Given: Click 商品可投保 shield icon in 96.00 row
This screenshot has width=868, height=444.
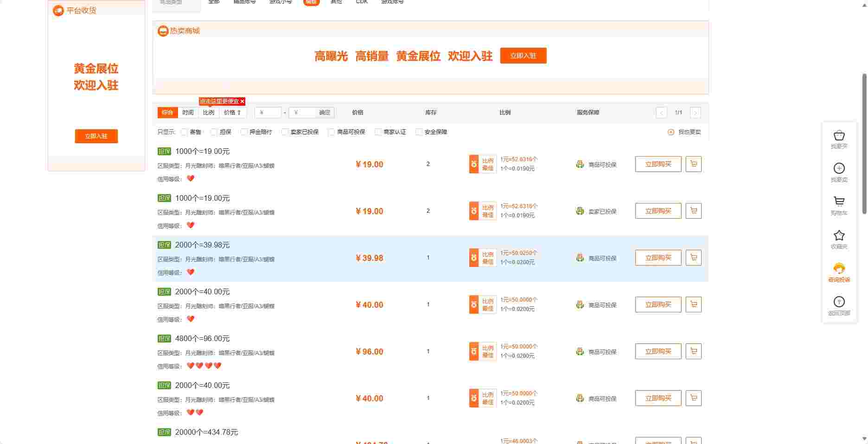Looking at the screenshot, I should 580,351.
